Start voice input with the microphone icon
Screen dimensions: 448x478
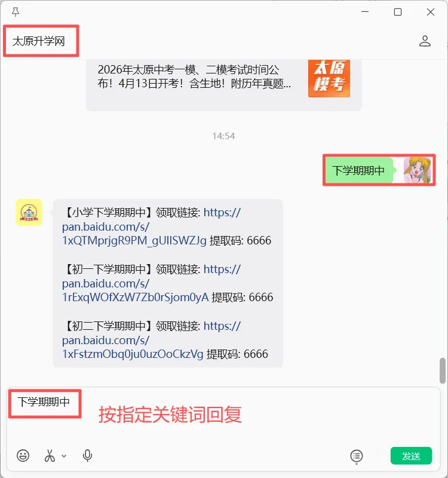(87, 455)
